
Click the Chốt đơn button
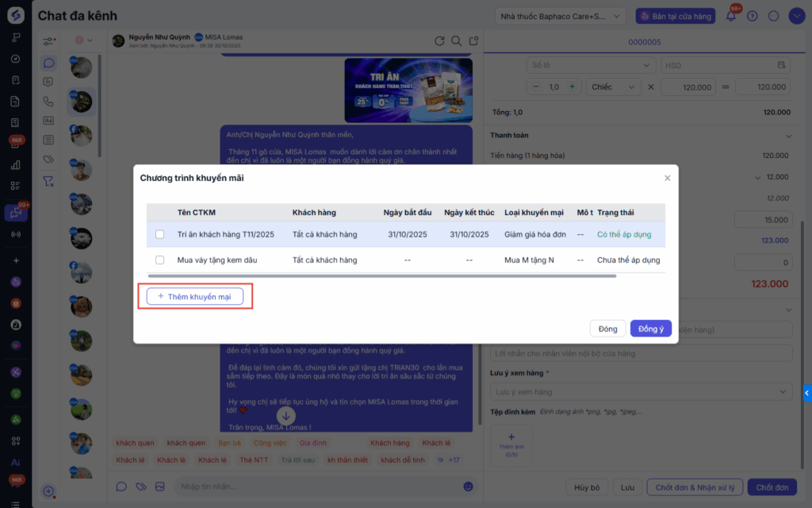point(772,487)
